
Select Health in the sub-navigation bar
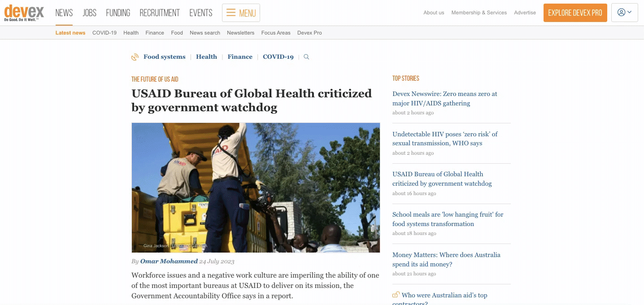click(x=131, y=33)
